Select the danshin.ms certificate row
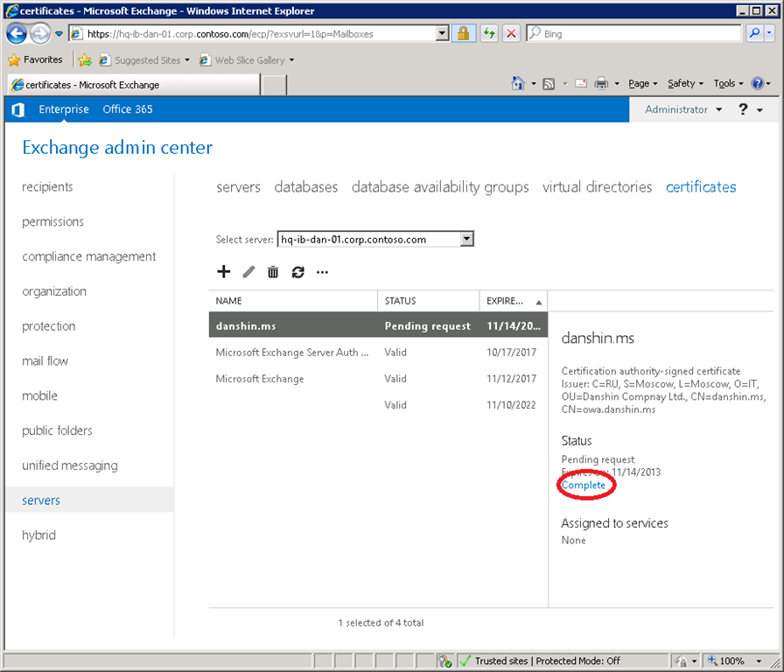This screenshot has width=784, height=672. click(x=379, y=325)
